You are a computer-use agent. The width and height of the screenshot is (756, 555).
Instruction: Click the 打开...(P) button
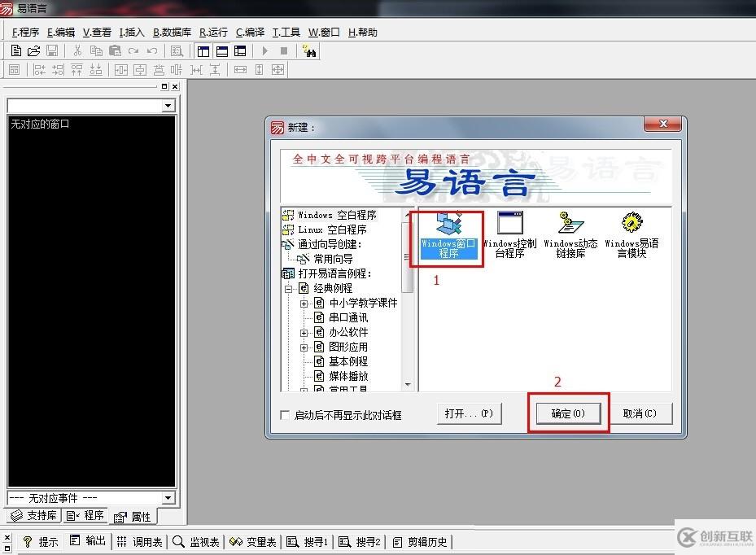[470, 413]
